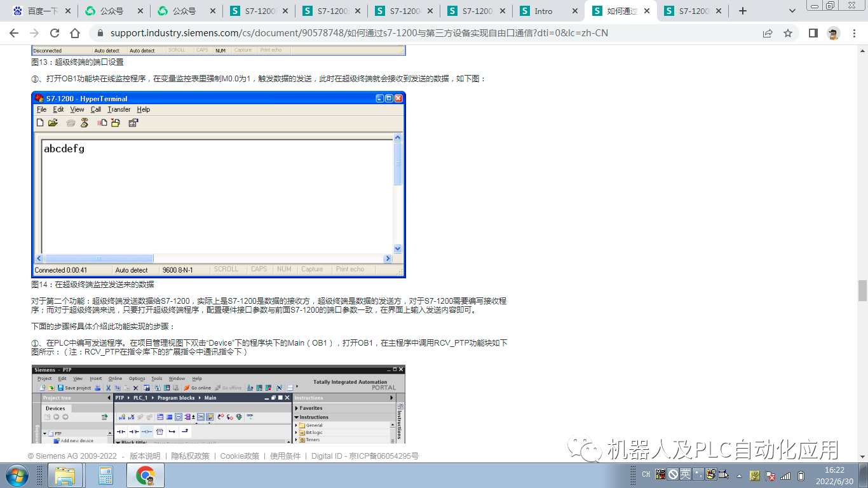
Task: Open the Chrome profile avatar
Action: tap(834, 33)
